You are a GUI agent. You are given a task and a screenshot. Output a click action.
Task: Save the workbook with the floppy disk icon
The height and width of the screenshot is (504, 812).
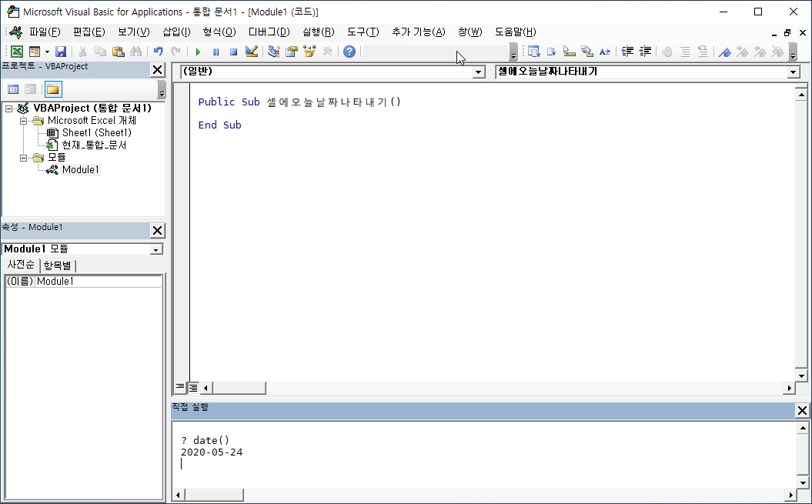(x=61, y=52)
